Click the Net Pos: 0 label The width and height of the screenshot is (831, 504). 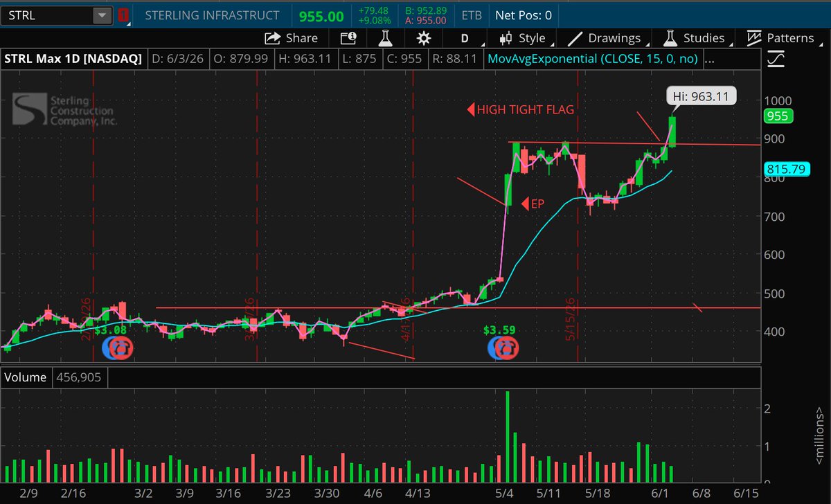pos(524,15)
